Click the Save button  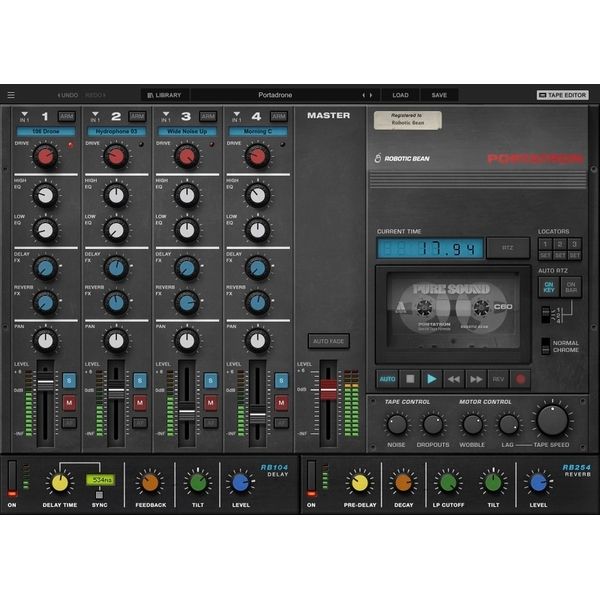(439, 95)
